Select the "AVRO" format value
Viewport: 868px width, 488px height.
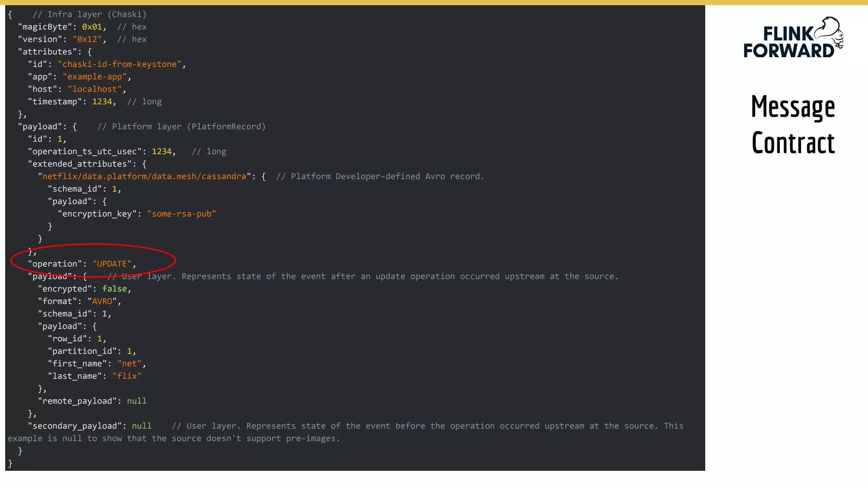(102, 301)
